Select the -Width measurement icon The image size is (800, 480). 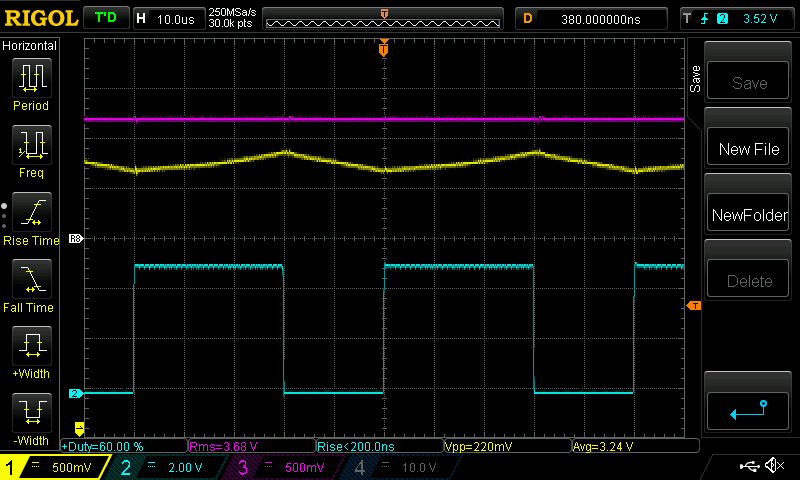coord(31,418)
